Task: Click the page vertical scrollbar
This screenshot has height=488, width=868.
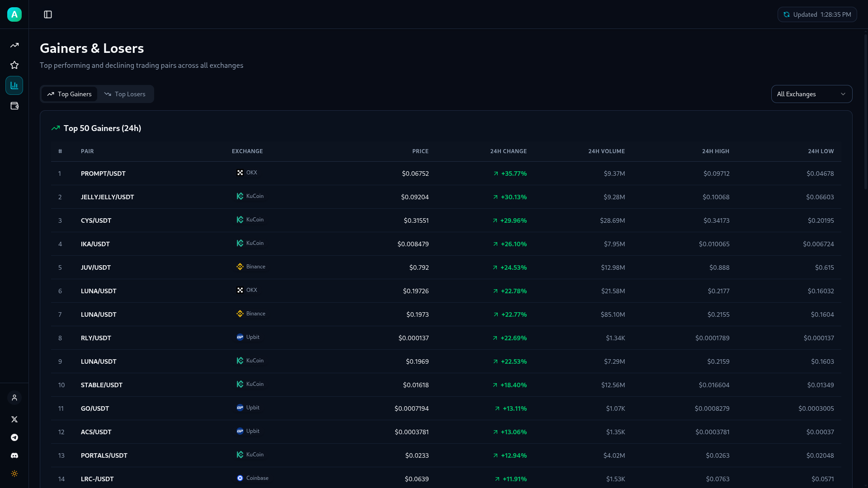Action: point(865,111)
